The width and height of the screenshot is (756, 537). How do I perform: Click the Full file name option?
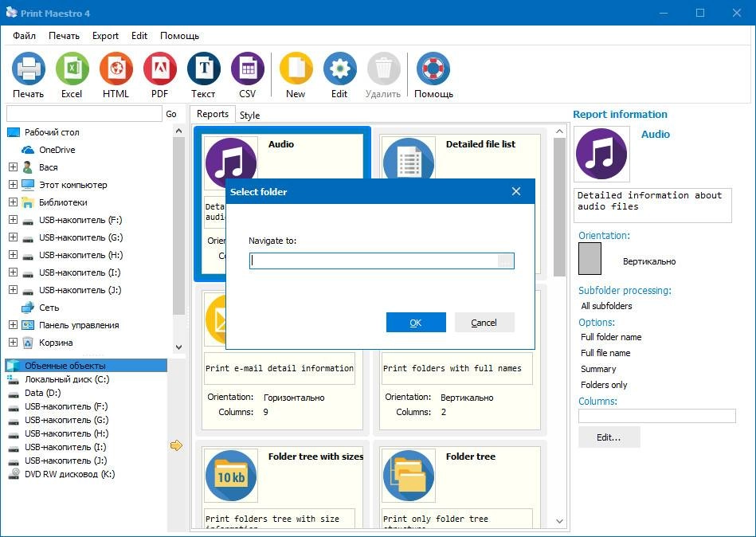pyautogui.click(x=605, y=353)
